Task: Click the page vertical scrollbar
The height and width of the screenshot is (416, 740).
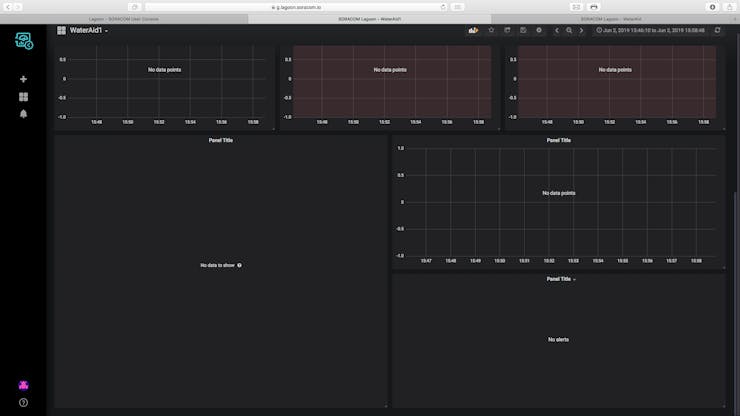Action: (737, 302)
